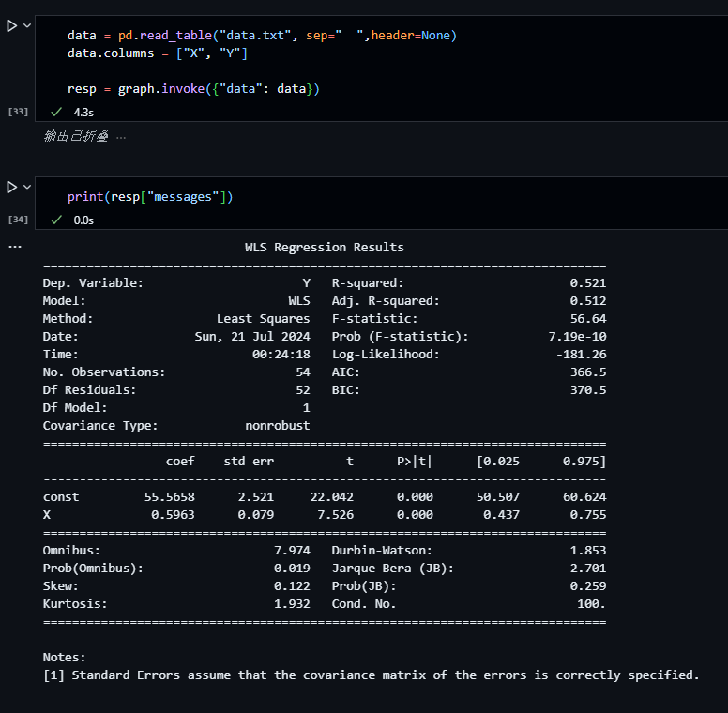Screen dimensions: 728x713
Task: Click the 4.3s execution time
Action: [83, 113]
